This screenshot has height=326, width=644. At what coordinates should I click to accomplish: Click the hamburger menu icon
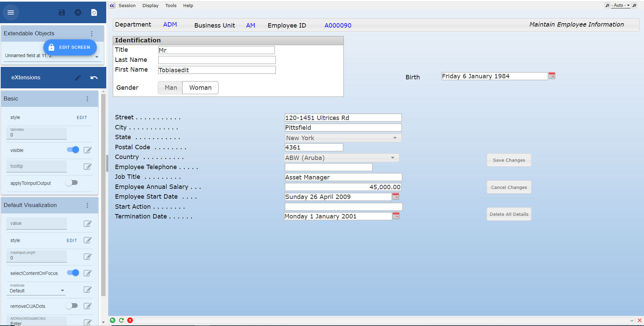click(x=11, y=12)
